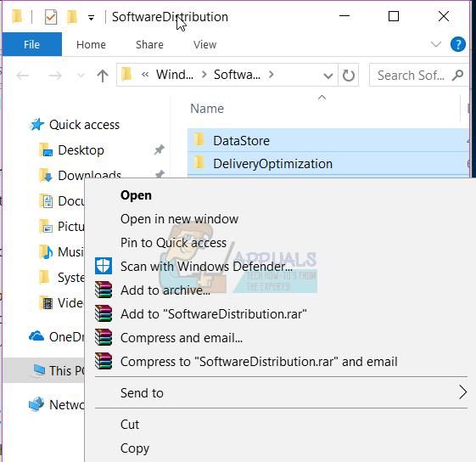Open Pictures in navigation pane
476x462 pixels.
[x=70, y=227]
